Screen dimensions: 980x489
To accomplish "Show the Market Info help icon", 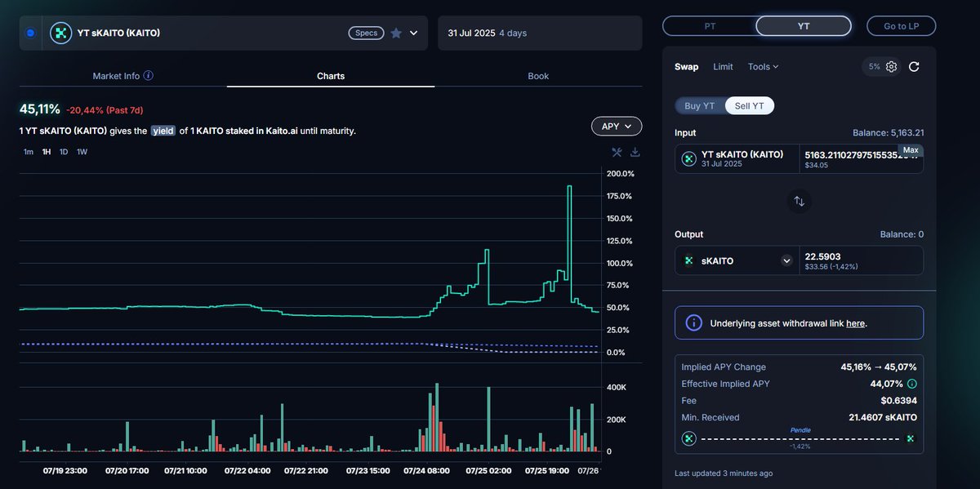I will 149,76.
